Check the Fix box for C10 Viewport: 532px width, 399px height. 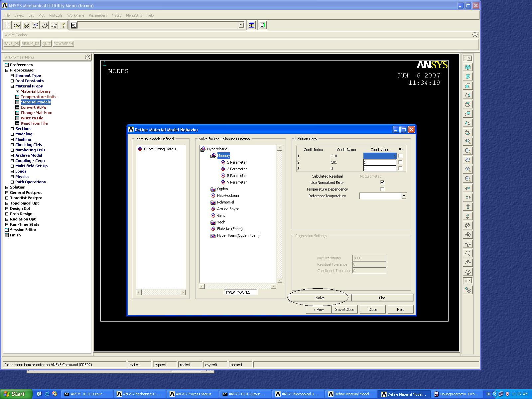400,156
